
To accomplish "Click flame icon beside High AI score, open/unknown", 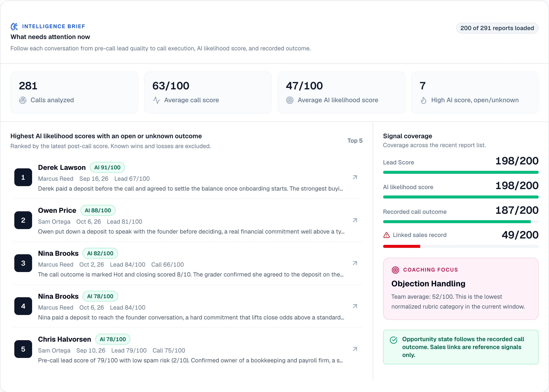I will [x=424, y=100].
